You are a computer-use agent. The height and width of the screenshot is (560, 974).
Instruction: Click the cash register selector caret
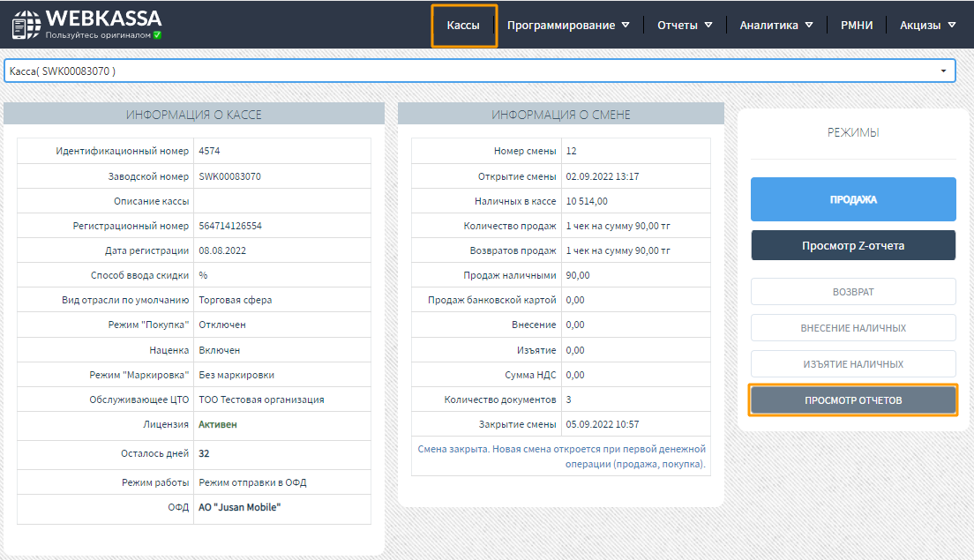tap(943, 71)
